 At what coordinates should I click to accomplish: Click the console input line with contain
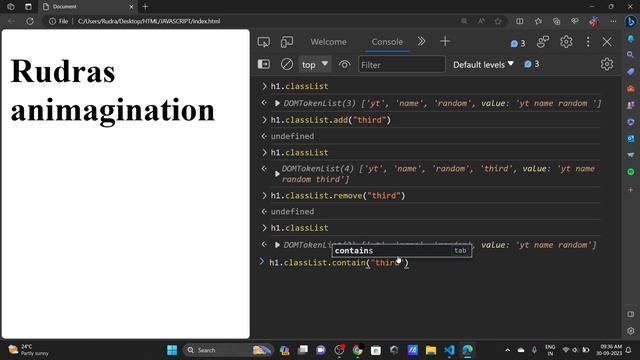click(339, 262)
